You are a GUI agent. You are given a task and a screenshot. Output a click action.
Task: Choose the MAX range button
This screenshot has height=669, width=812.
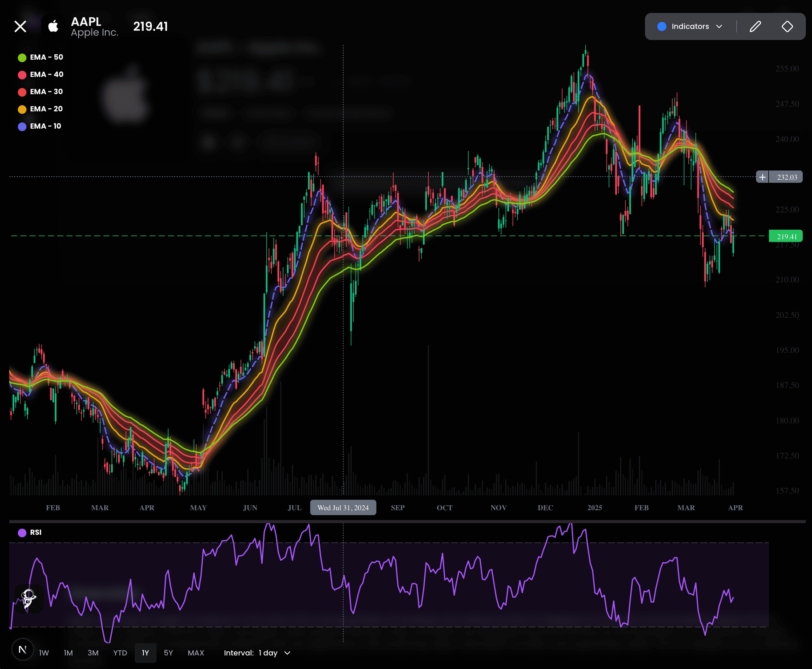coord(196,653)
